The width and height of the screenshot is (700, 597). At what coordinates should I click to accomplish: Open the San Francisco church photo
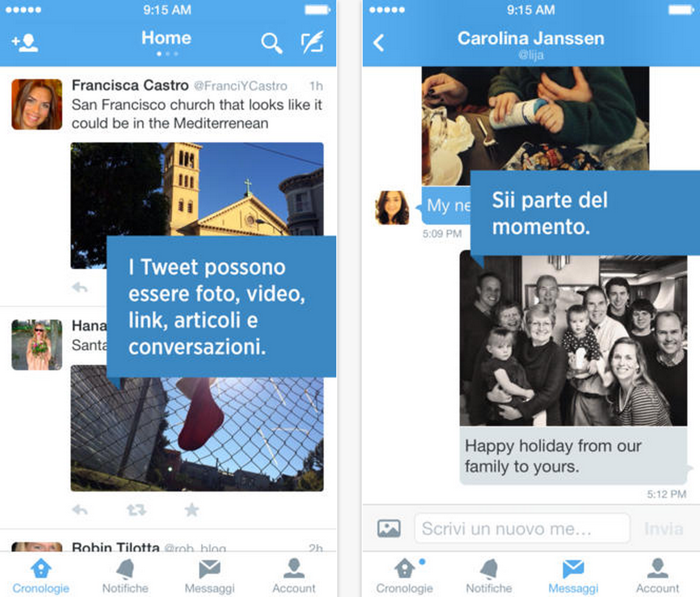[197, 205]
